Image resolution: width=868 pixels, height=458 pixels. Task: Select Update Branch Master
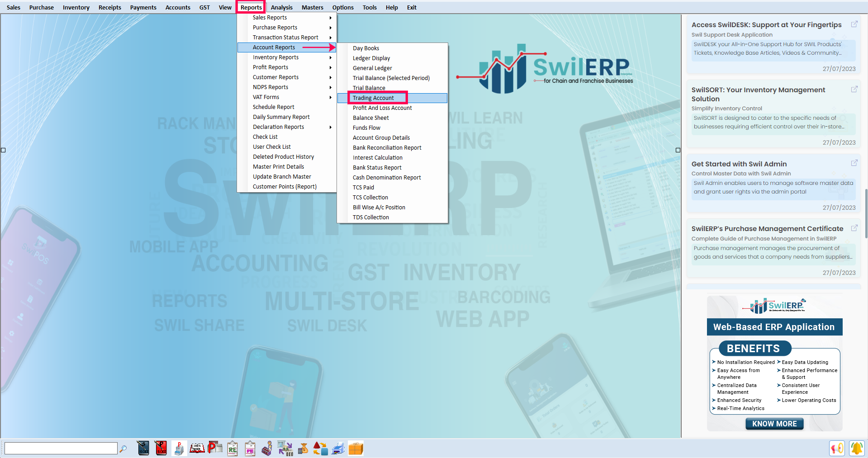coord(287,176)
